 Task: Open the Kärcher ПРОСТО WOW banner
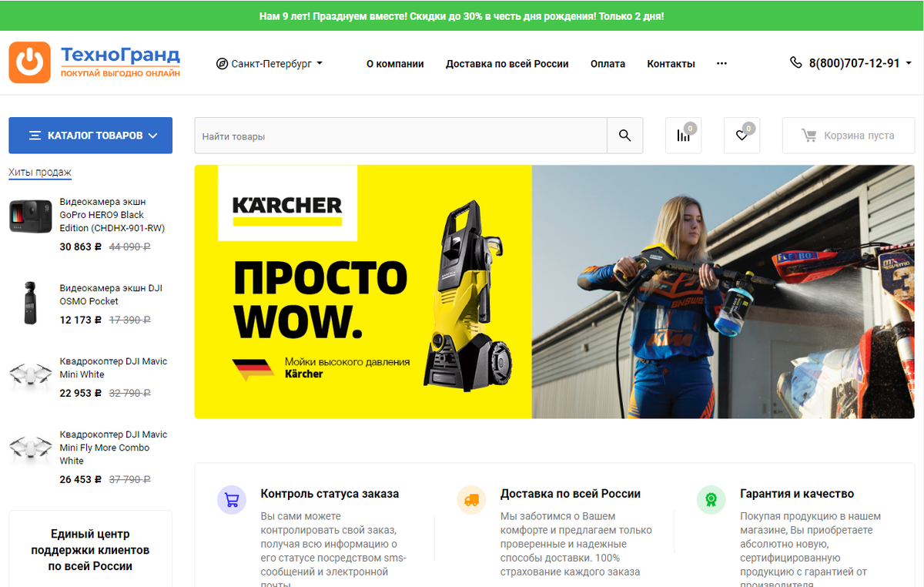[x=554, y=292]
